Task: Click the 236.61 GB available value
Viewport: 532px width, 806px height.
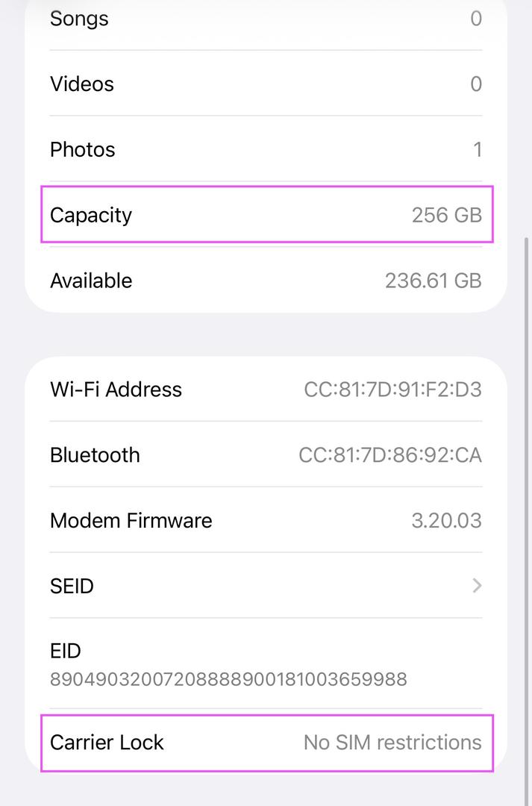Action: coord(433,281)
